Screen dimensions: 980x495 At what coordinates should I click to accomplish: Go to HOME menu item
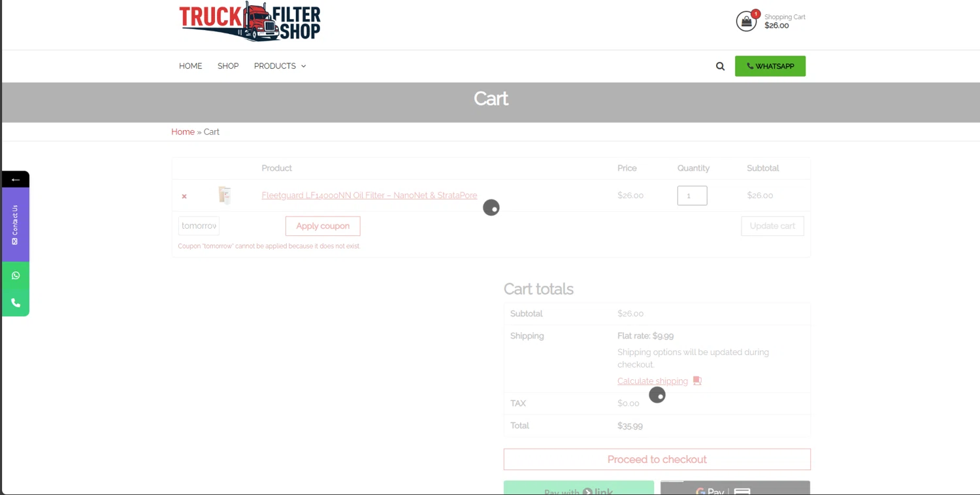tap(191, 66)
